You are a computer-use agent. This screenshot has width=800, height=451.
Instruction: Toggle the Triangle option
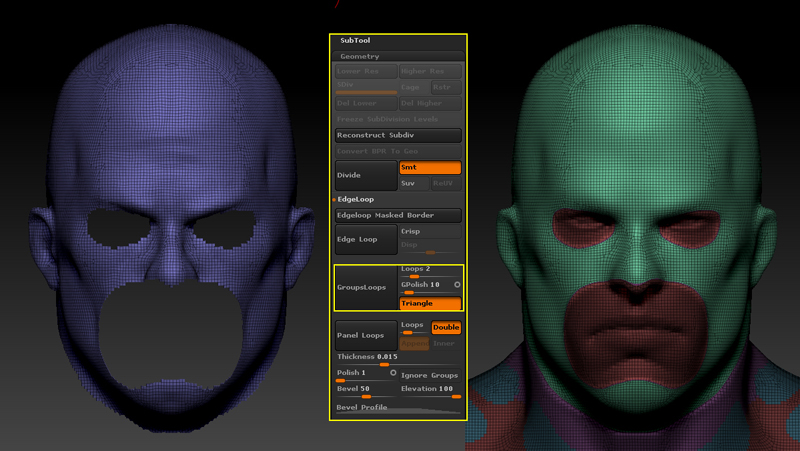431,304
